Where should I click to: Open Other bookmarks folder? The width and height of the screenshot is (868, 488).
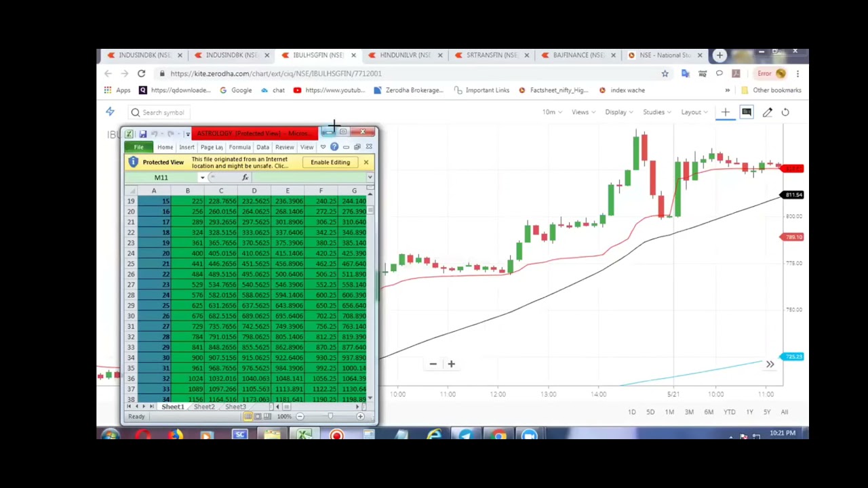coord(771,90)
